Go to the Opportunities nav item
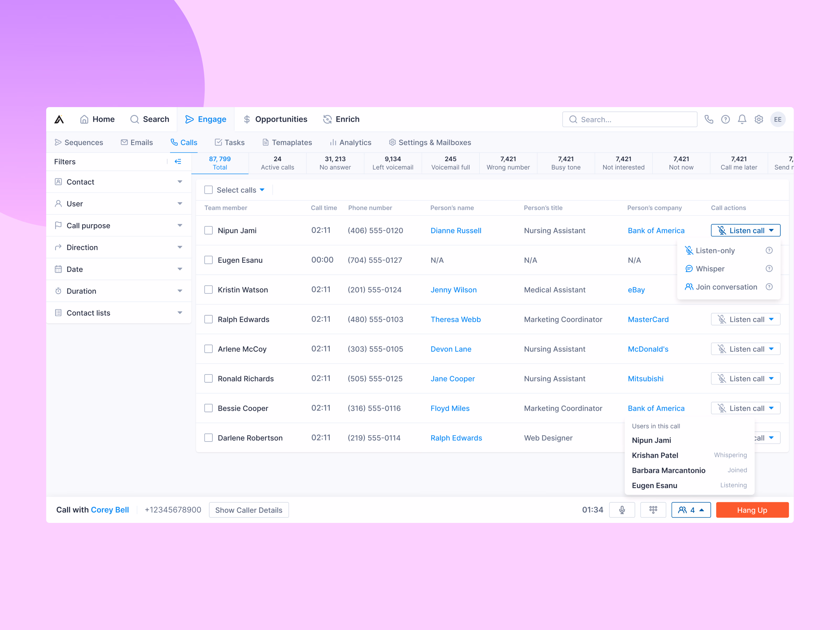 pos(275,119)
